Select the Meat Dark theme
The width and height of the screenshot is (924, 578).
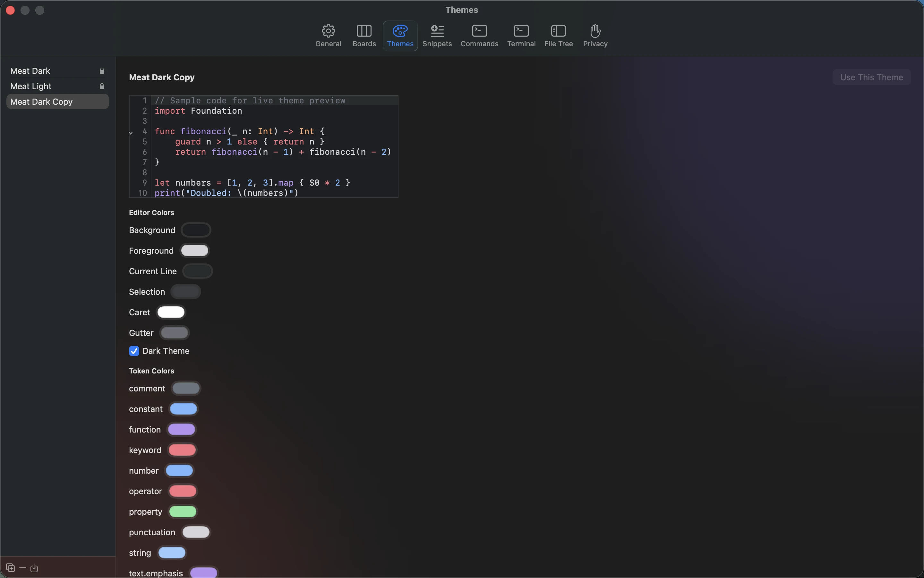(x=58, y=71)
